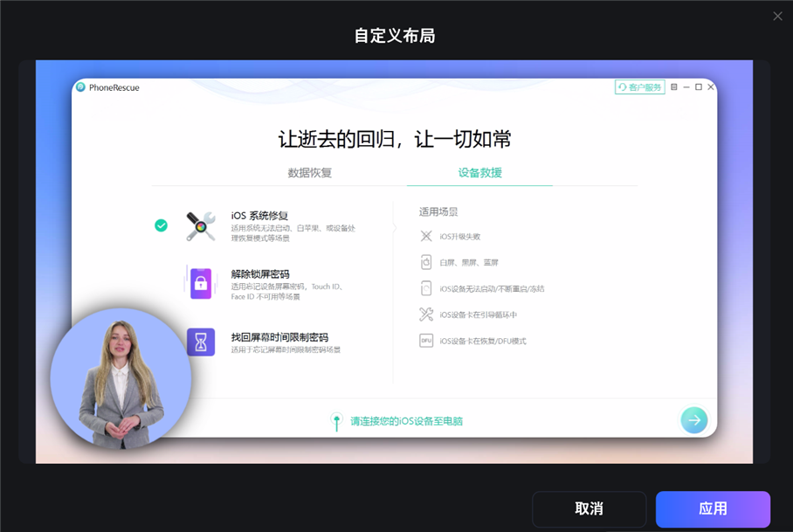Click the 白屏、黑屏、蓝屏 scenario text

[469, 262]
